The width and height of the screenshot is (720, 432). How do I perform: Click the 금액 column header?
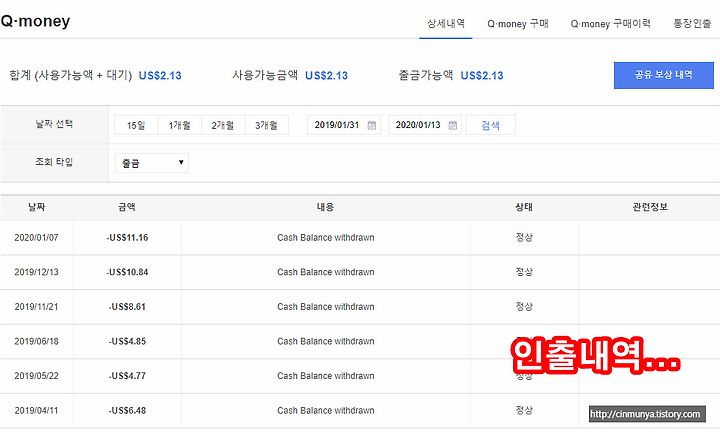pos(127,207)
